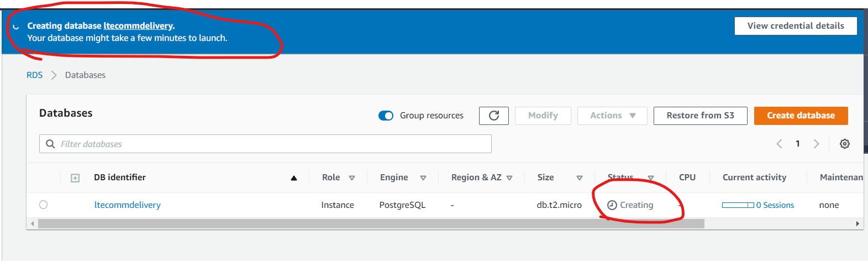Open the Actions dropdown menu

point(612,116)
